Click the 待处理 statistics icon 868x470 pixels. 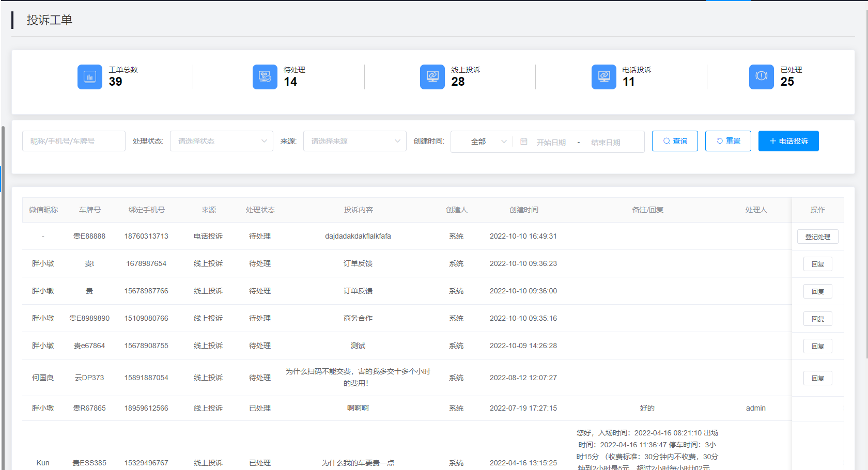click(x=265, y=77)
